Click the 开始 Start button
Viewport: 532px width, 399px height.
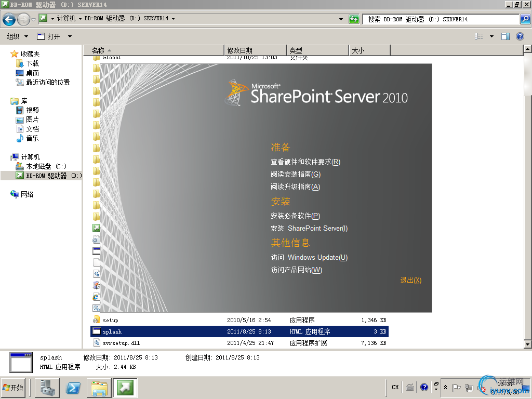pyautogui.click(x=14, y=388)
